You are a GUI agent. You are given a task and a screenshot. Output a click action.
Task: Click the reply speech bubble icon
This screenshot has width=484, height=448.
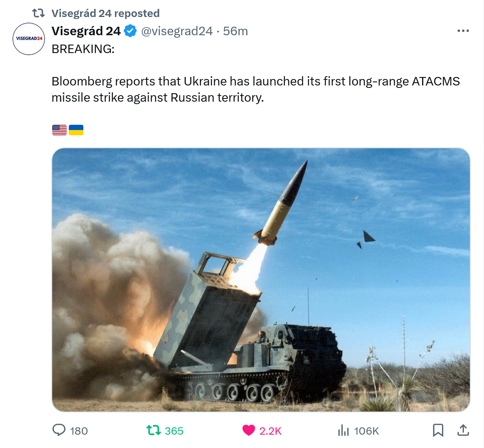click(x=59, y=430)
